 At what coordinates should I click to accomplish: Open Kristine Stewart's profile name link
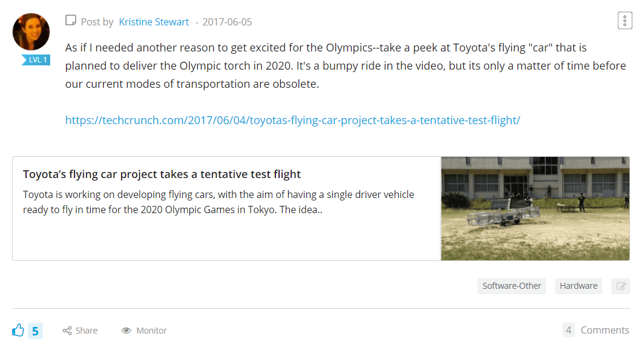tap(154, 22)
